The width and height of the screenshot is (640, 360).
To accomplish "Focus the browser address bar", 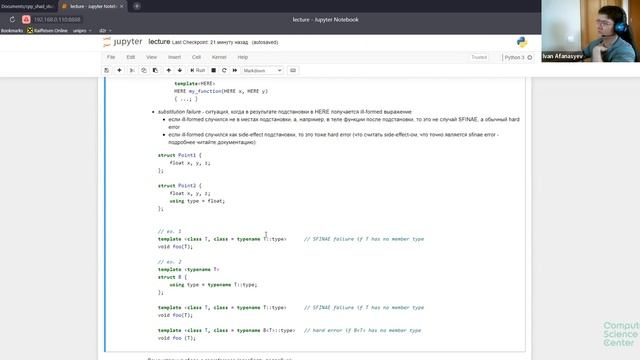I will pyautogui.click(x=57, y=19).
